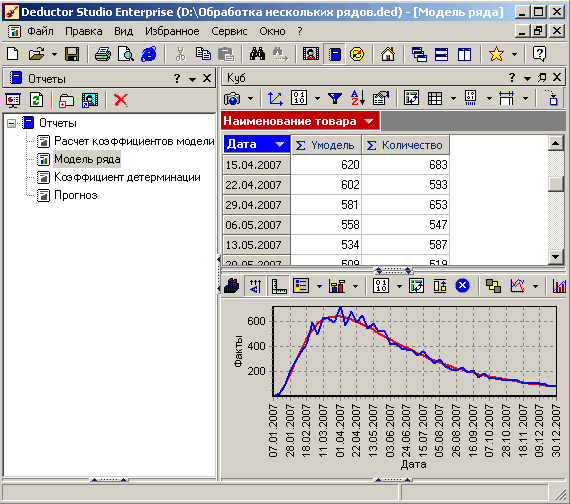Screen dimensions: 570x504
Task: Select Модель ряда report node
Action: pos(87,159)
